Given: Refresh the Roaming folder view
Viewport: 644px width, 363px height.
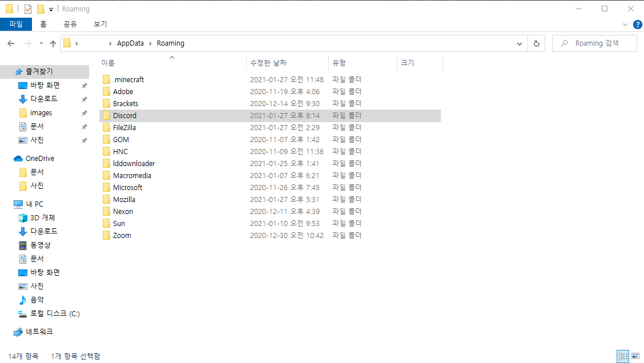Looking at the screenshot, I should pos(537,43).
